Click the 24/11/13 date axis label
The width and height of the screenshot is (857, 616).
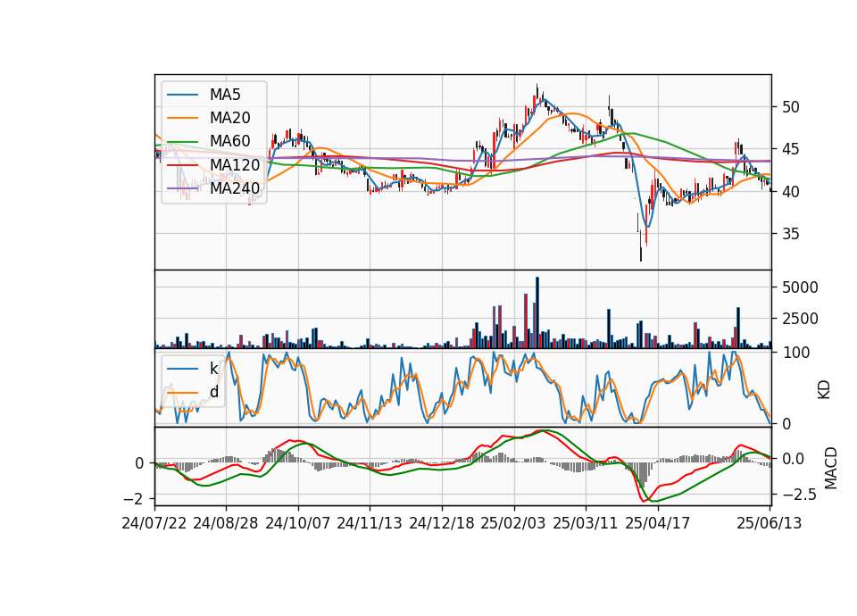click(370, 523)
